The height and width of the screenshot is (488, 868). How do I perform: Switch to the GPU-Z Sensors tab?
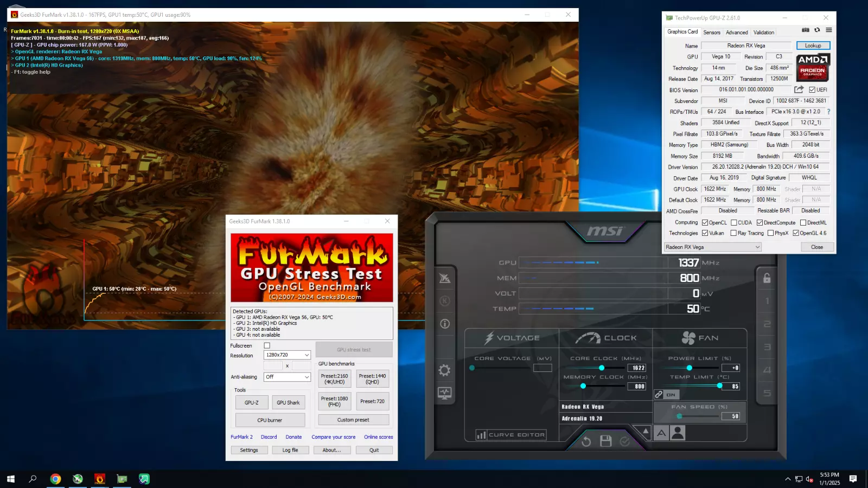[712, 33]
